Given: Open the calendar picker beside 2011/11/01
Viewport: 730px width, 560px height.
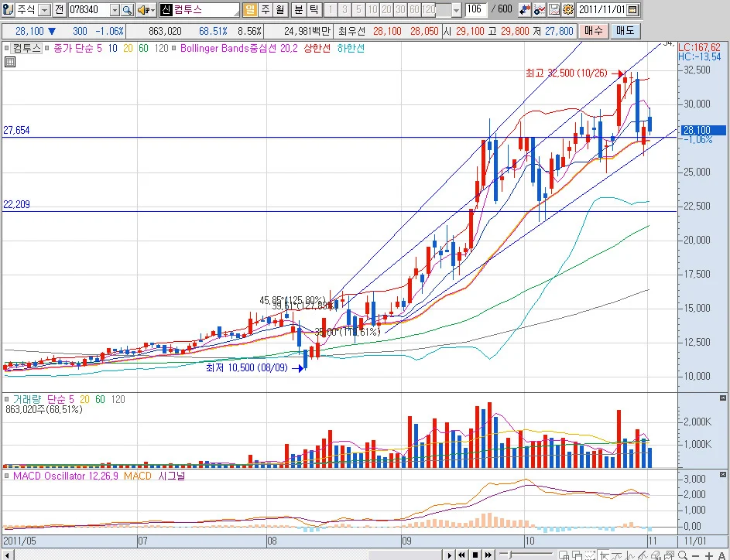Looking at the screenshot, I should pyautogui.click(x=632, y=10).
